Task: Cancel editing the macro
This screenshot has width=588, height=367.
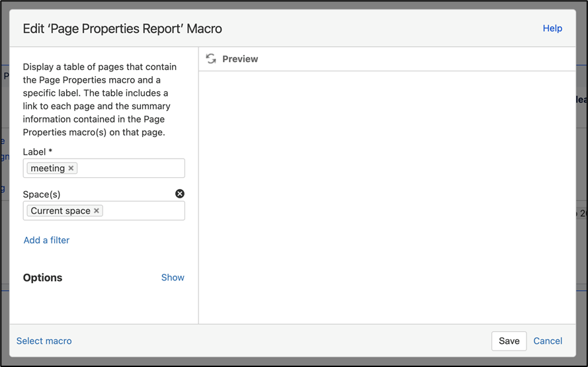Action: click(x=548, y=341)
